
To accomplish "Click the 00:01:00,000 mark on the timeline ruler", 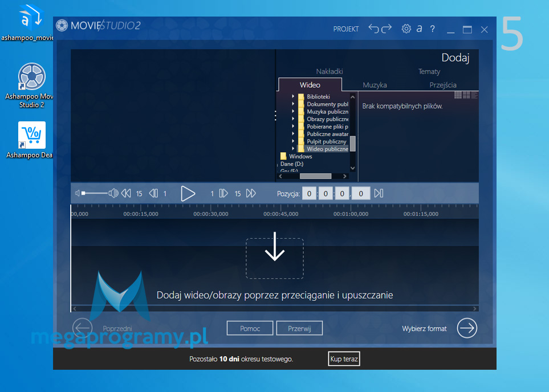I will click(x=351, y=214).
